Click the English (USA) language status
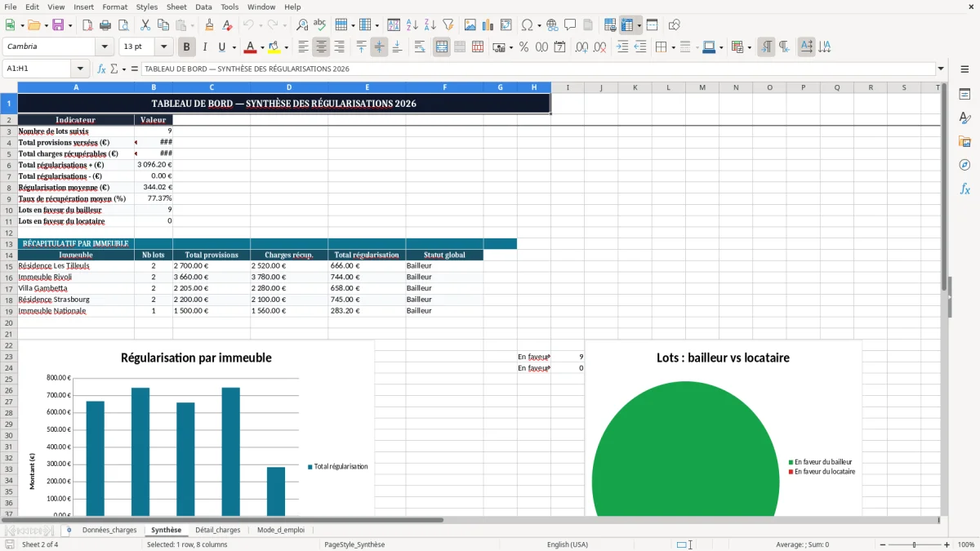Viewport: 980px width, 551px height. click(x=567, y=544)
